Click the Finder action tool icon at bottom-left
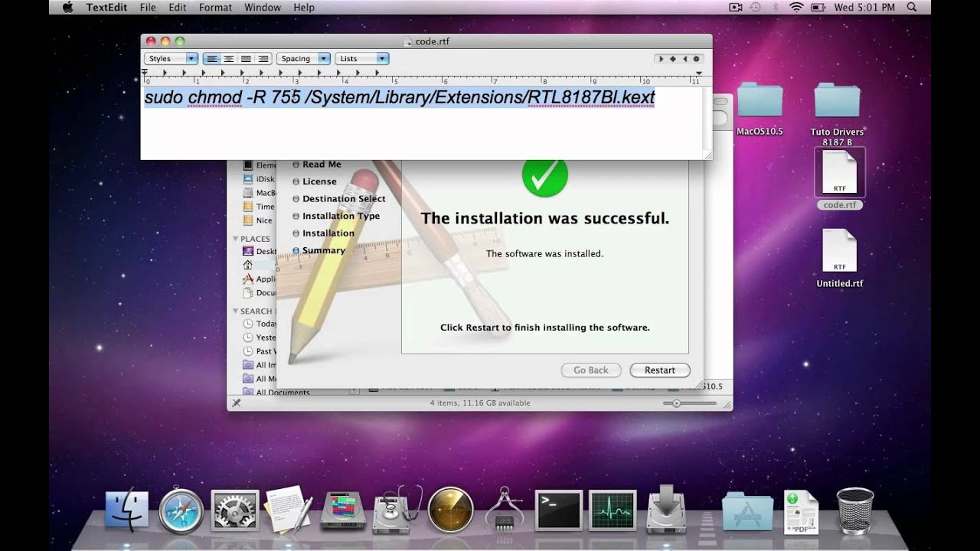Image resolution: width=980 pixels, height=551 pixels. click(x=237, y=403)
